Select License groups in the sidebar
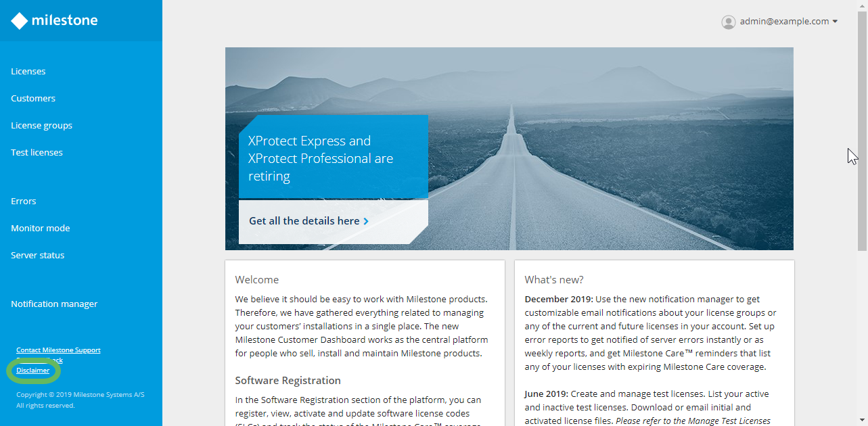Image resolution: width=868 pixels, height=426 pixels. pos(41,126)
